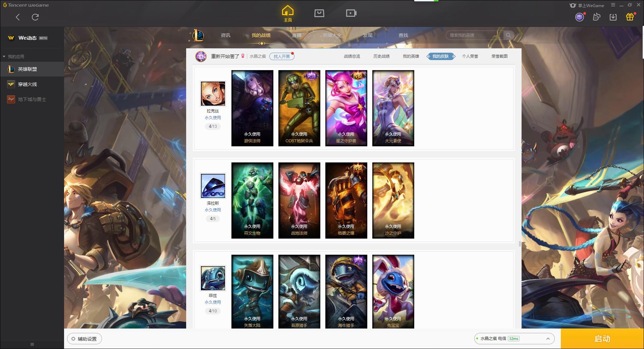This screenshot has height=349, width=644.
Task: Click the bottom sidebar list icon
Action: (32, 344)
